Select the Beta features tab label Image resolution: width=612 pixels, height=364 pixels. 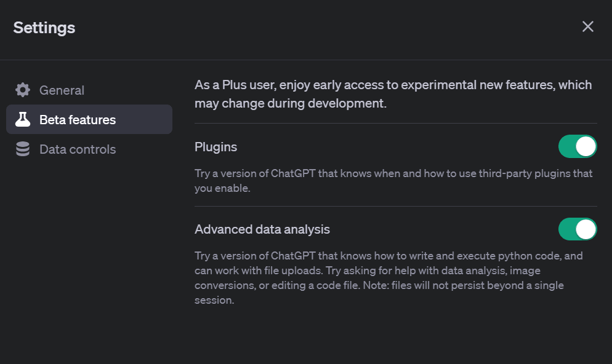click(x=78, y=119)
